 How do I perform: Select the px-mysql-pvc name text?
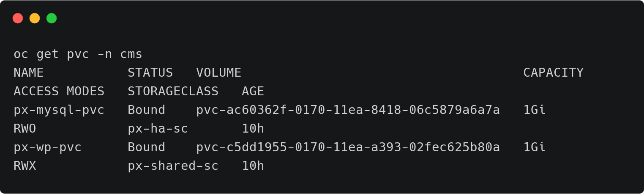59,110
